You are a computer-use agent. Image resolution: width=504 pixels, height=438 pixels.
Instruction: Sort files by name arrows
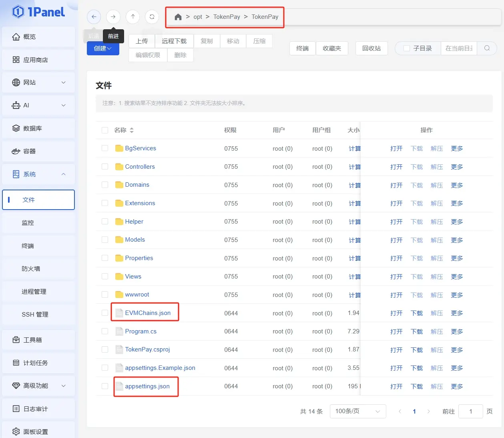point(132,130)
